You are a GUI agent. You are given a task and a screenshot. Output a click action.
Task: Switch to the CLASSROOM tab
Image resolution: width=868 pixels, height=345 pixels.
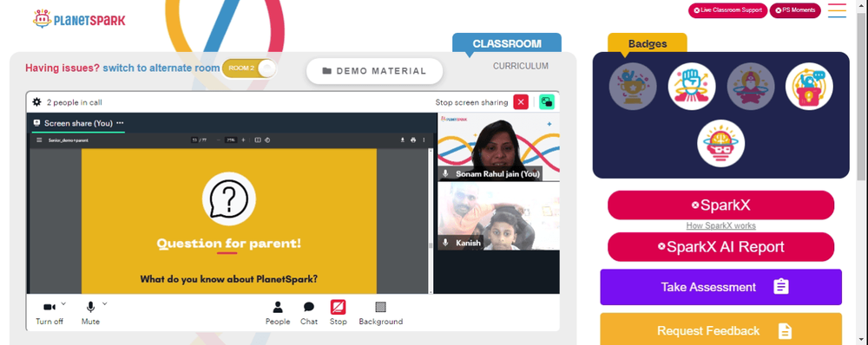click(x=507, y=43)
